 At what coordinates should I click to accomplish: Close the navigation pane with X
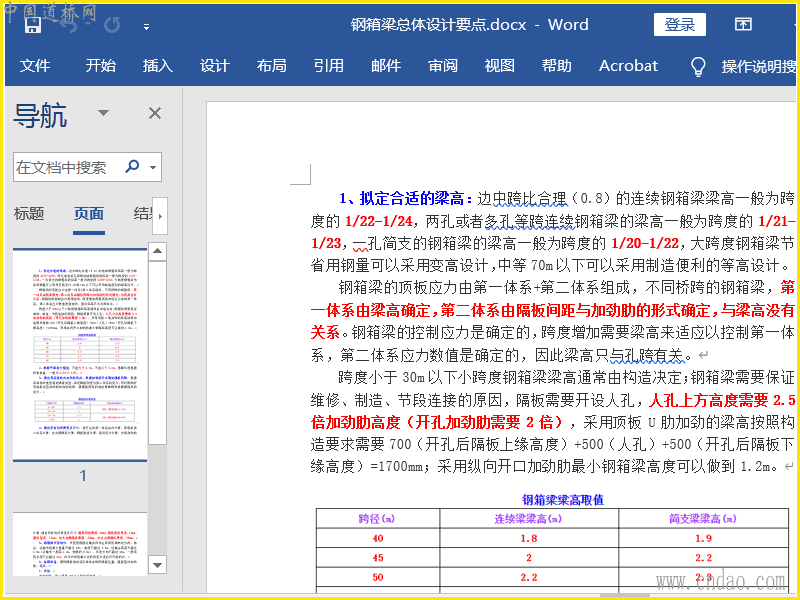click(x=155, y=113)
